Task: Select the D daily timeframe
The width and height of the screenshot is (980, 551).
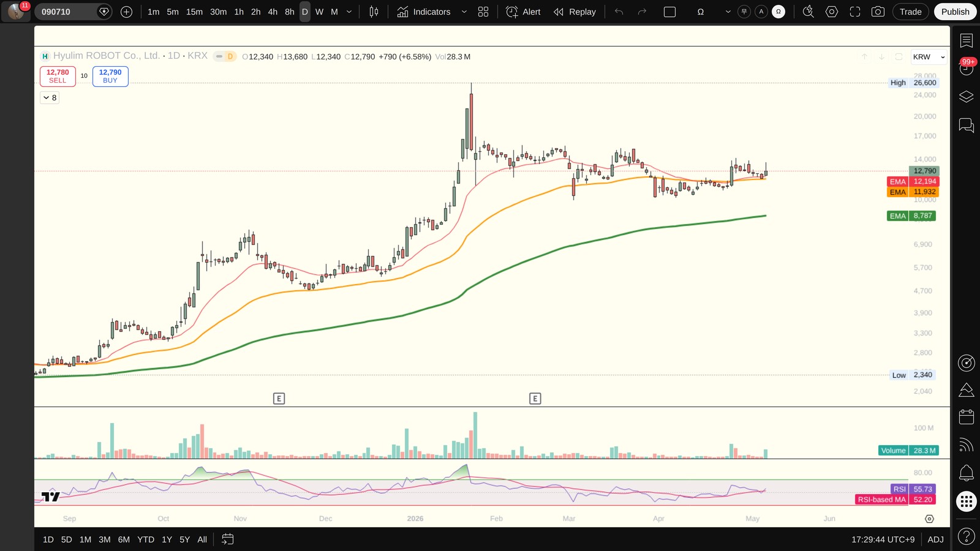Action: [x=305, y=12]
